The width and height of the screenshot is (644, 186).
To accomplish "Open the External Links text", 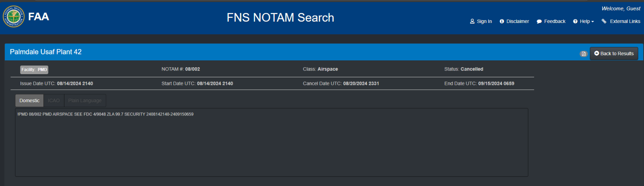I will coord(625,21).
